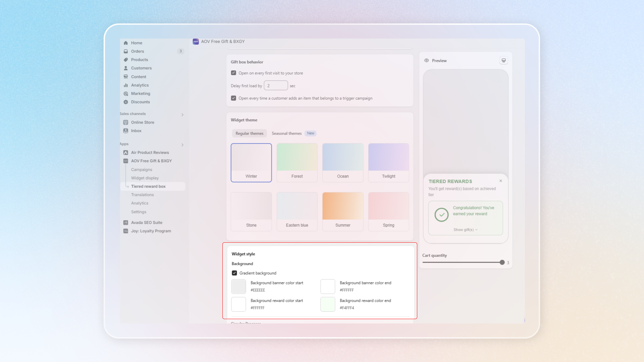Uncheck Open on every first visit
This screenshot has width=644, height=362.
pos(233,73)
